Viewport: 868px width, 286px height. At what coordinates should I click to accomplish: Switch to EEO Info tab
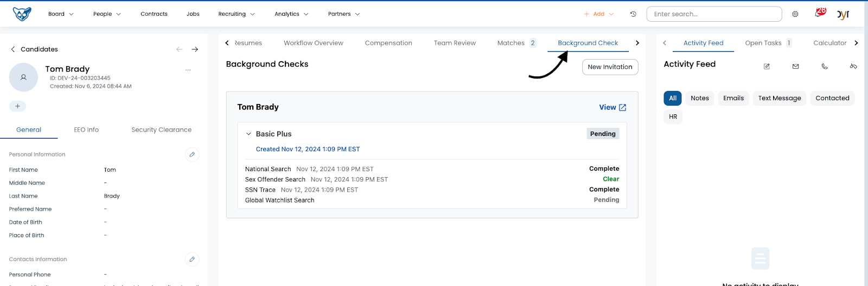(86, 129)
